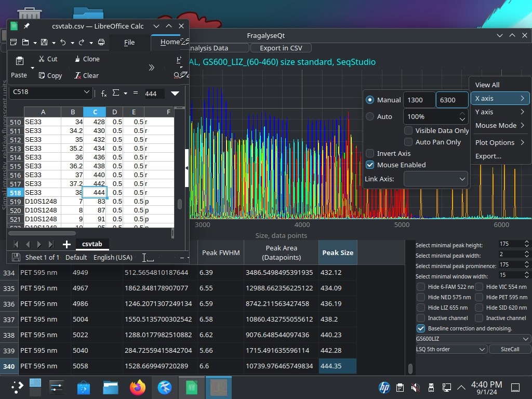The image size is (532, 399).
Task: Switch to the File tab in Calc
Action: (129, 43)
